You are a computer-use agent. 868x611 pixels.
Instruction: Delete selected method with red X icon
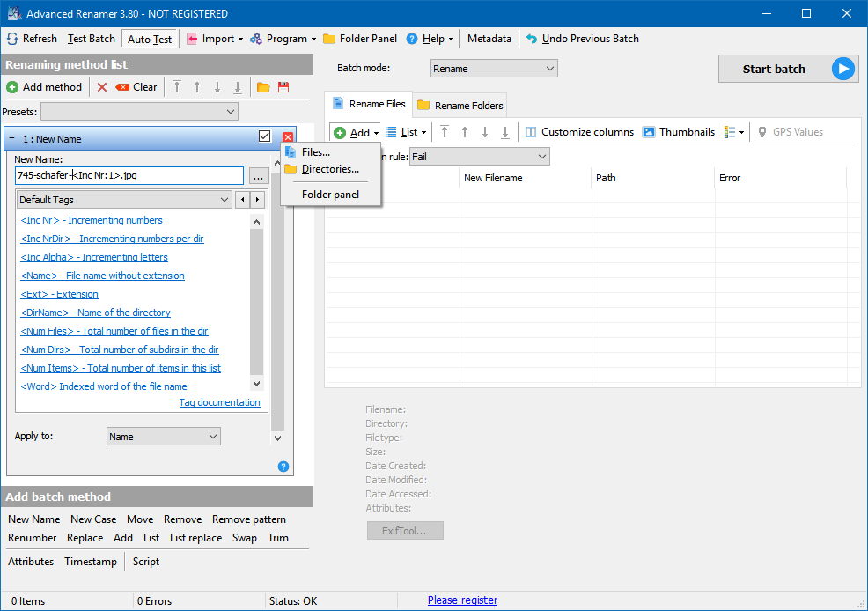102,87
